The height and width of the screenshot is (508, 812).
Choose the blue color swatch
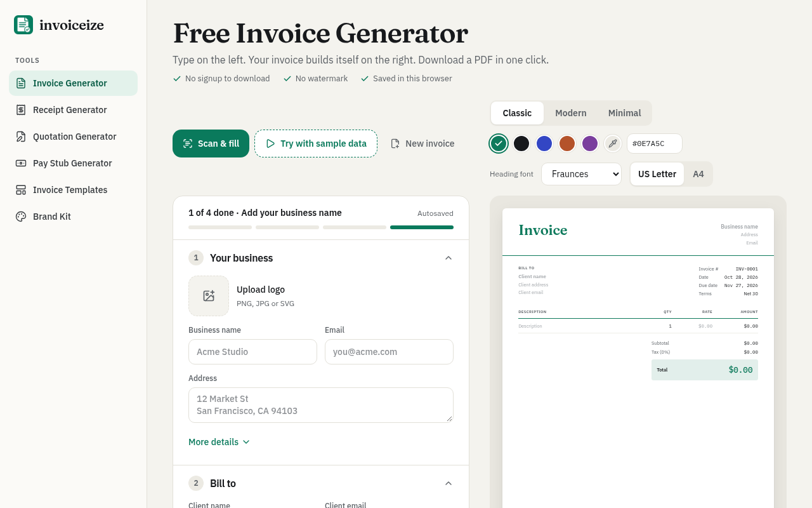544,144
